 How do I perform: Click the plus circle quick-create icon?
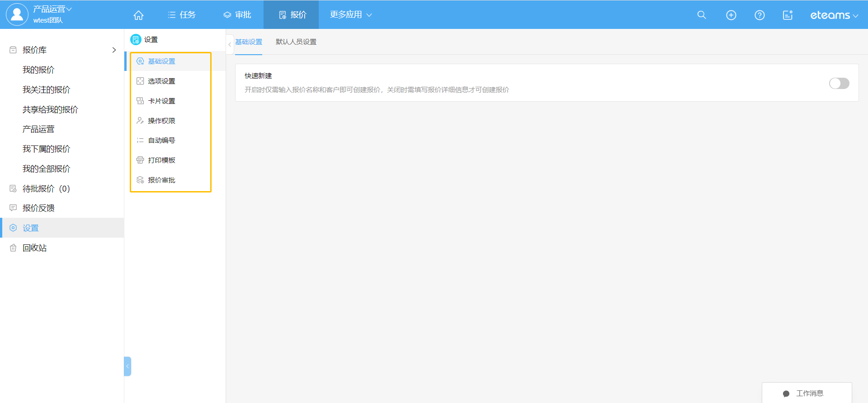coord(731,15)
